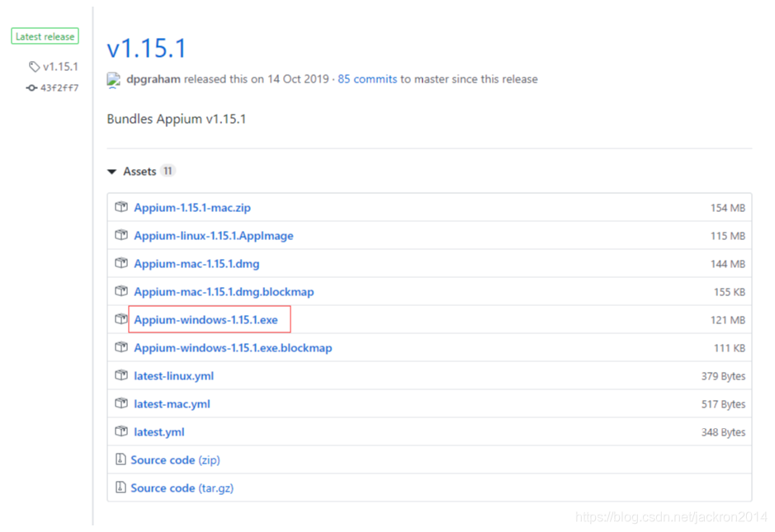Click the 348 Bytes size text
Image resolution: width=775 pixels, height=532 pixels.
[x=723, y=433]
